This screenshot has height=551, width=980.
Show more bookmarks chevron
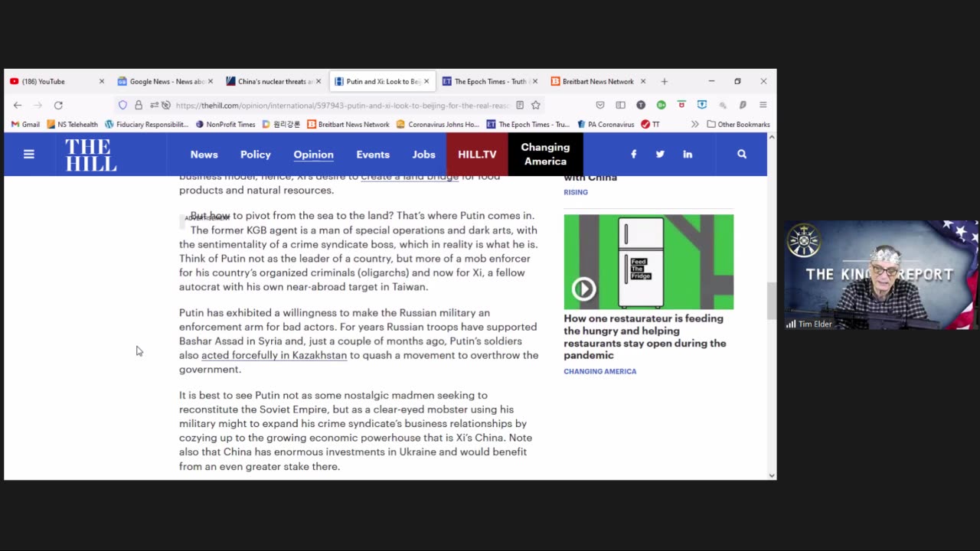tap(694, 124)
